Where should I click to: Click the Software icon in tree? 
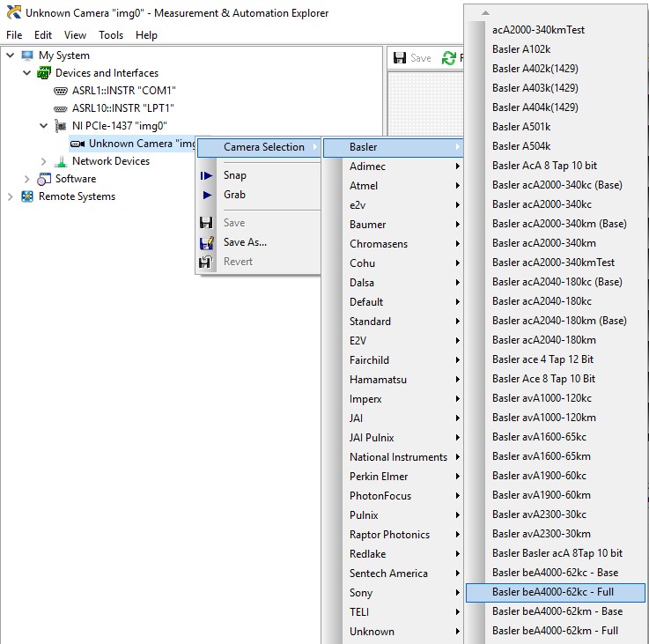[44, 179]
